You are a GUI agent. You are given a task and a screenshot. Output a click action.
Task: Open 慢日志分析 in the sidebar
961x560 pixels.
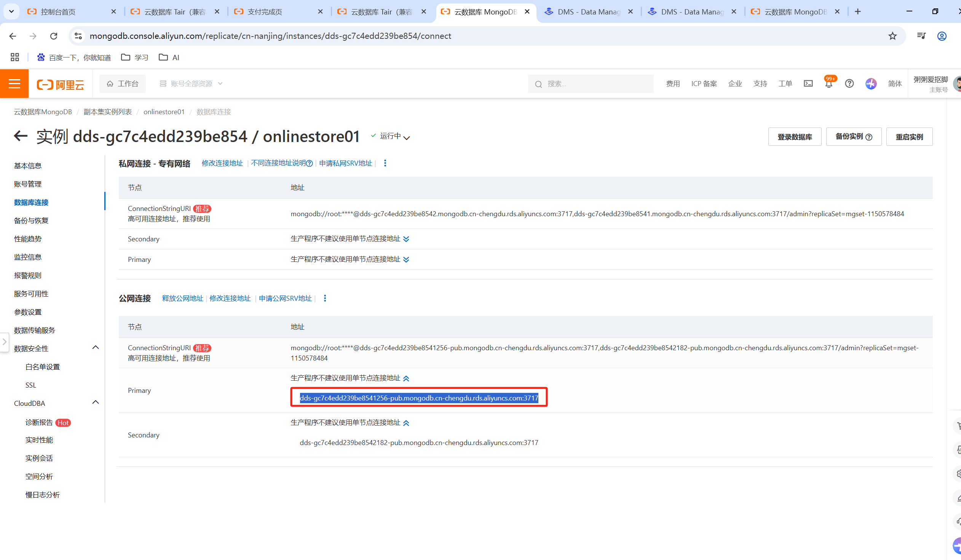point(43,495)
